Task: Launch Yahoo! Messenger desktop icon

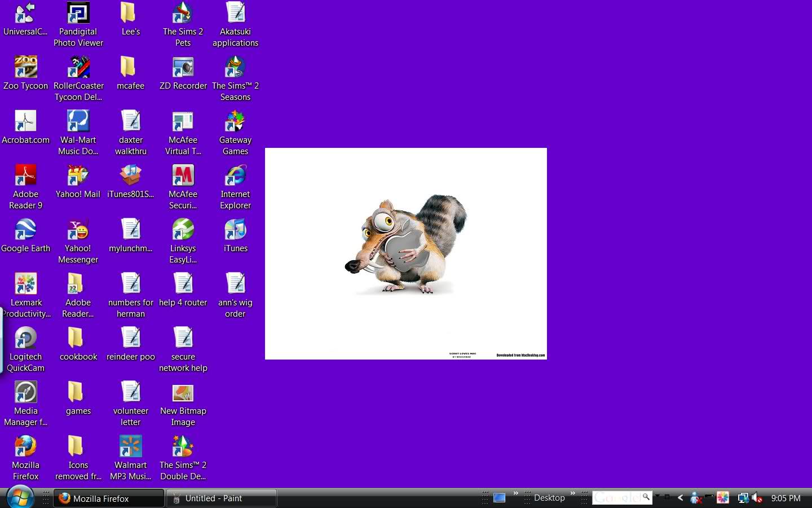Action: coord(78,241)
